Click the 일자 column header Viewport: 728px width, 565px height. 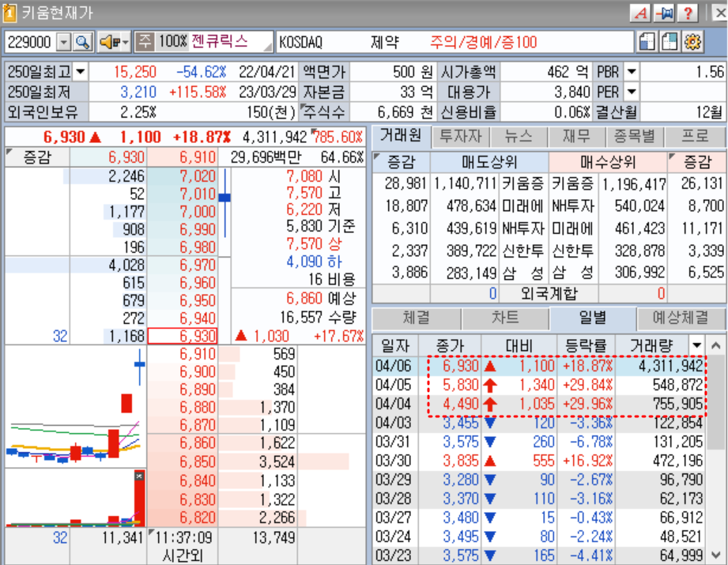pos(395,345)
